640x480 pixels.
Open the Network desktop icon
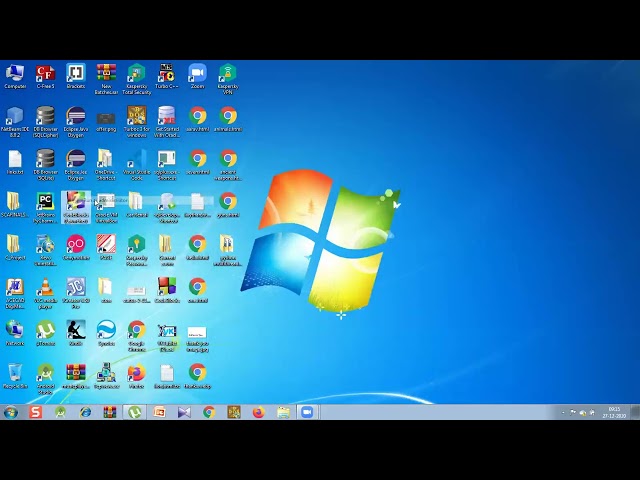click(15, 333)
